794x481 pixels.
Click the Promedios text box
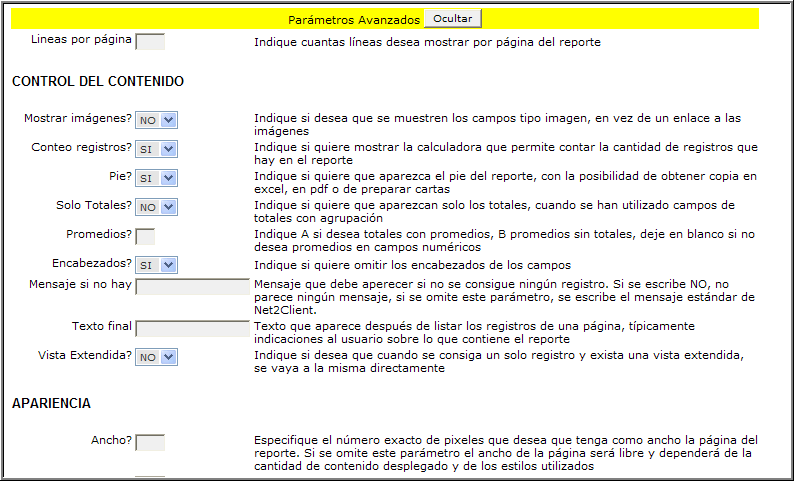145,236
